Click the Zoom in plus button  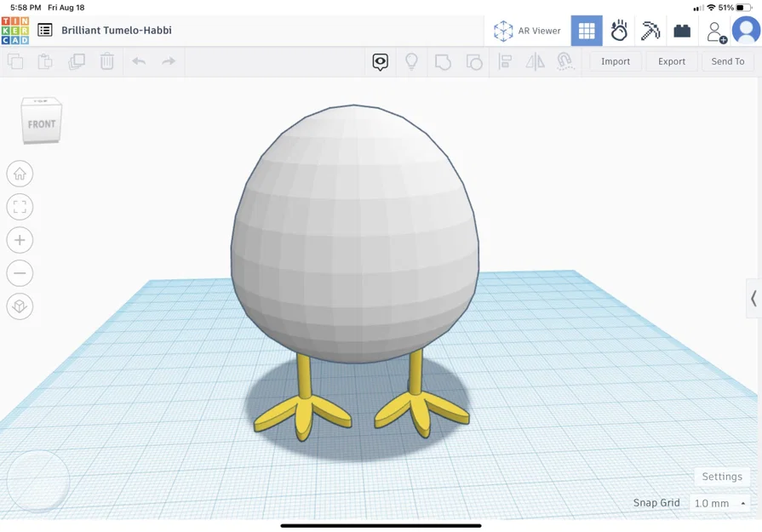20,240
